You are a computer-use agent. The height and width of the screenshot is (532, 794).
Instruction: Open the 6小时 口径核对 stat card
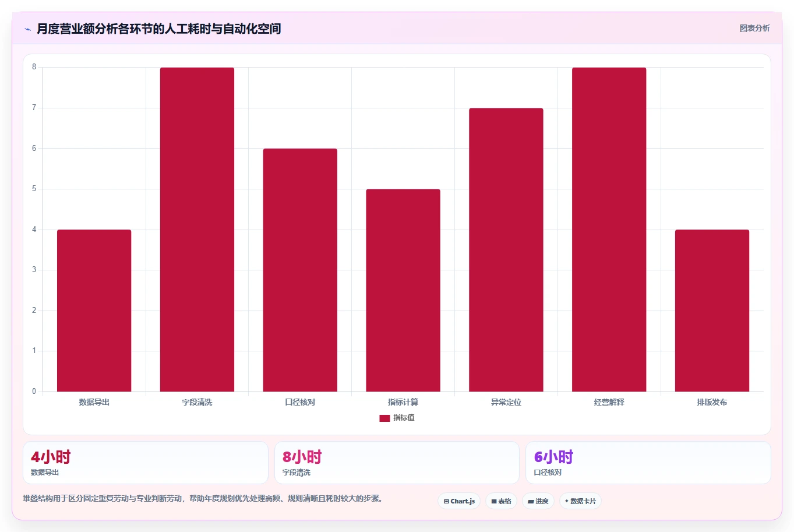coord(648,463)
